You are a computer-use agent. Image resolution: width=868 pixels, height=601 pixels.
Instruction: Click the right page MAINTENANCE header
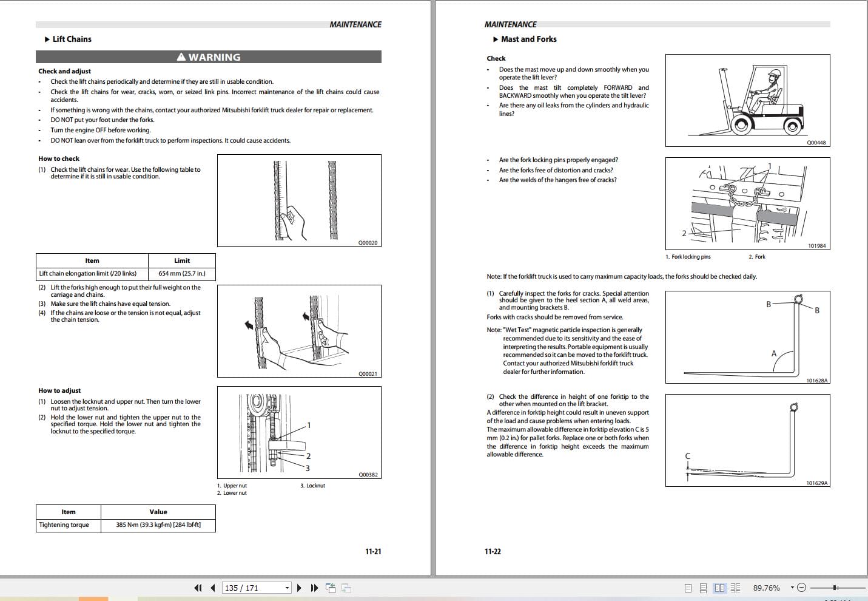(x=510, y=24)
